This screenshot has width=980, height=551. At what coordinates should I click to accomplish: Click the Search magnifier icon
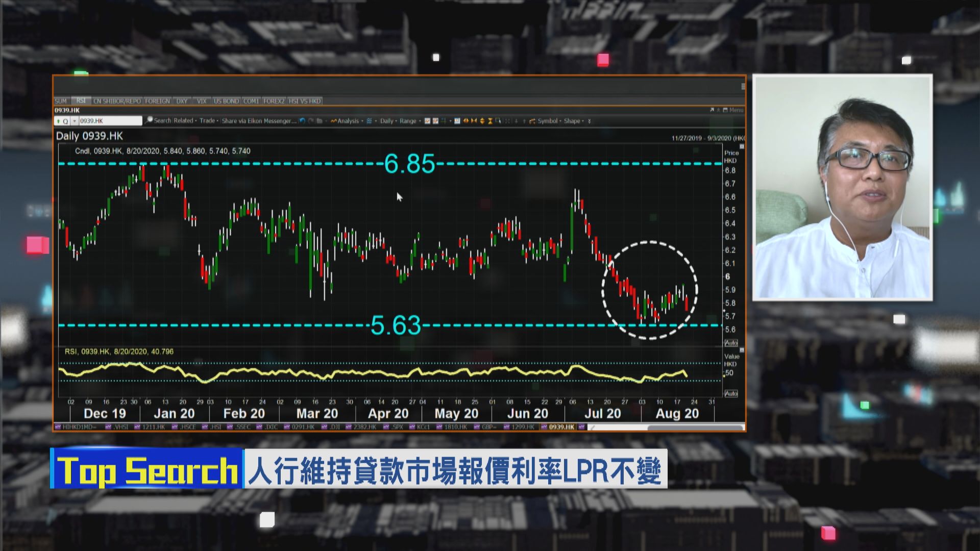[x=149, y=120]
